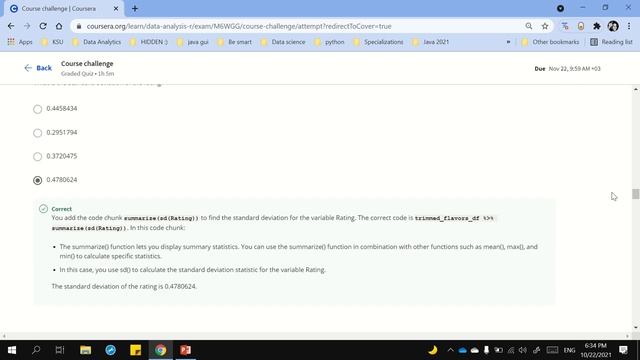Click the site lock icon in address bar

[79, 26]
